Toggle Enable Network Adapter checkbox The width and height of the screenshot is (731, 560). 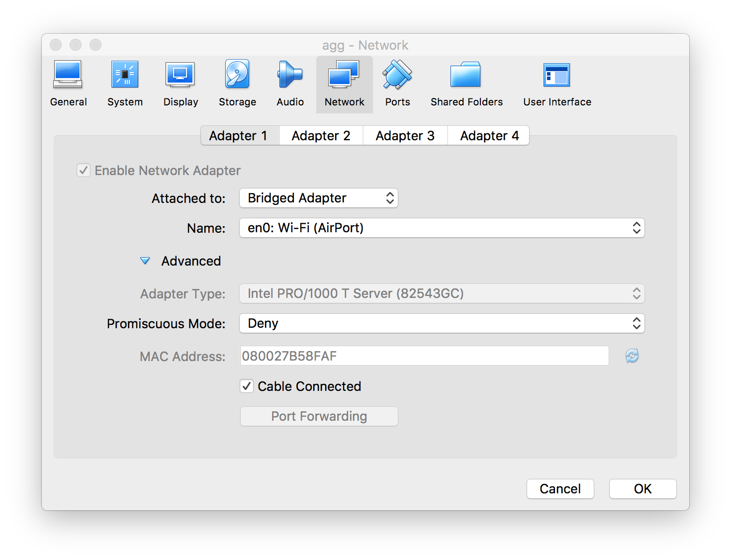click(84, 170)
